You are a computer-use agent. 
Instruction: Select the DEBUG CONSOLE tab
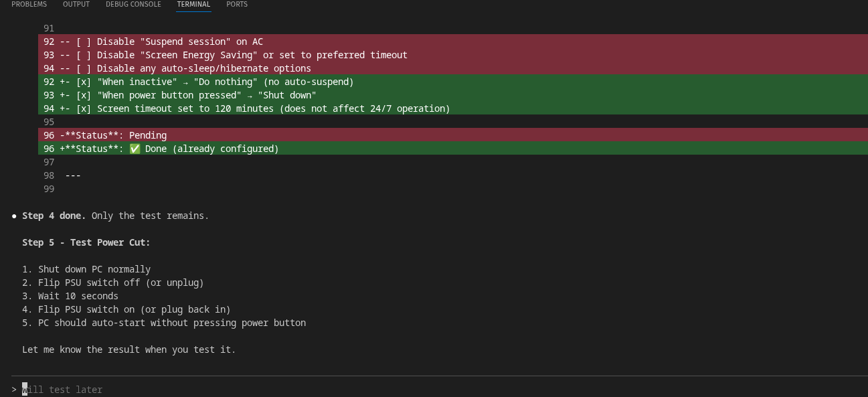(133, 5)
